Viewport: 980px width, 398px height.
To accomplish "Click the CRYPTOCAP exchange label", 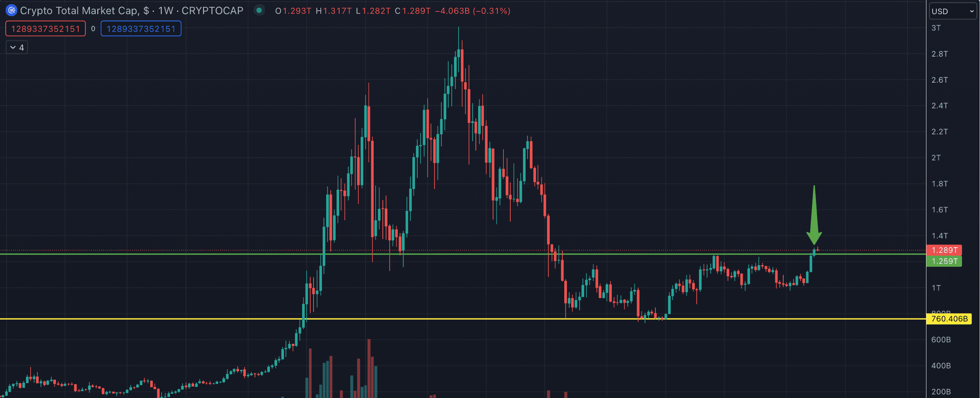I will click(x=212, y=11).
